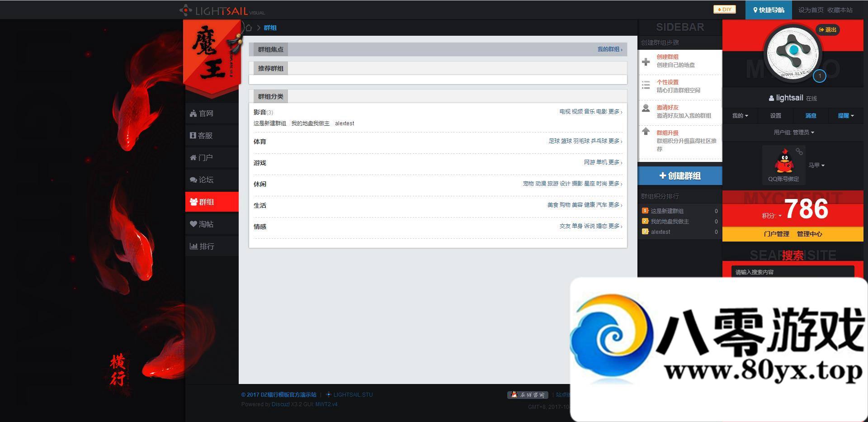The image size is (868, 422).
Task: Click the 退出 logout button
Action: click(828, 30)
